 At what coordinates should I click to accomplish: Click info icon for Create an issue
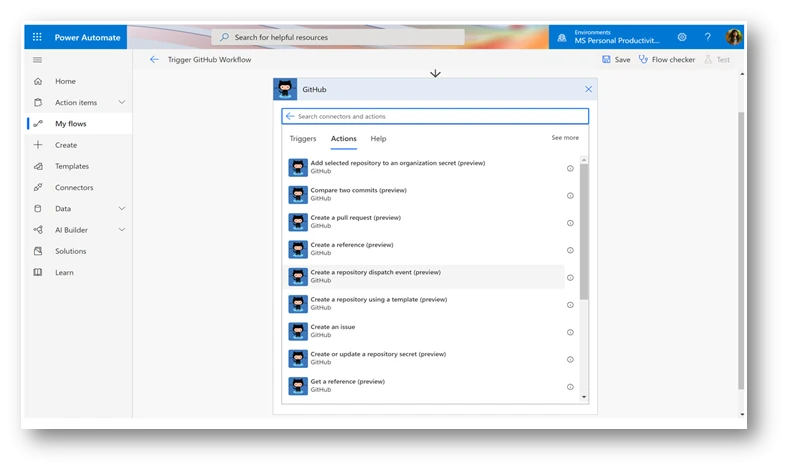[570, 332]
